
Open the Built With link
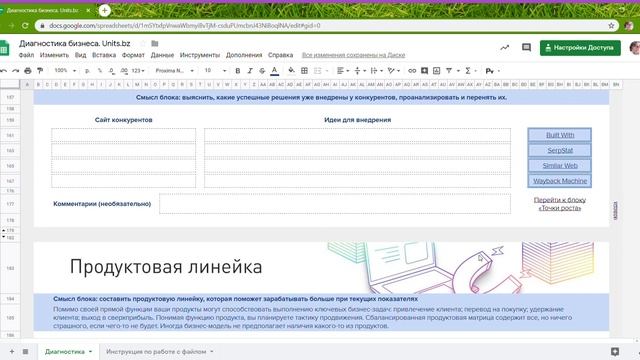click(560, 135)
